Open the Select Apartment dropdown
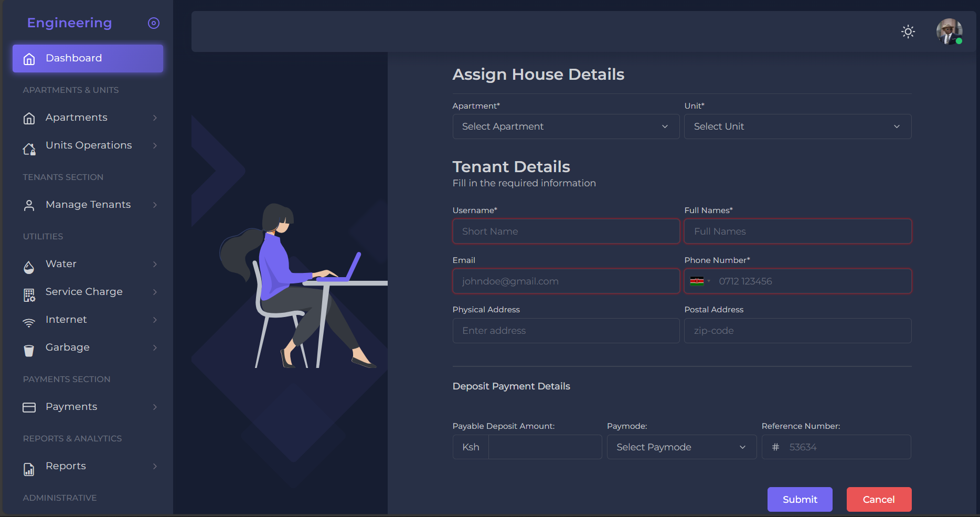 click(x=566, y=126)
